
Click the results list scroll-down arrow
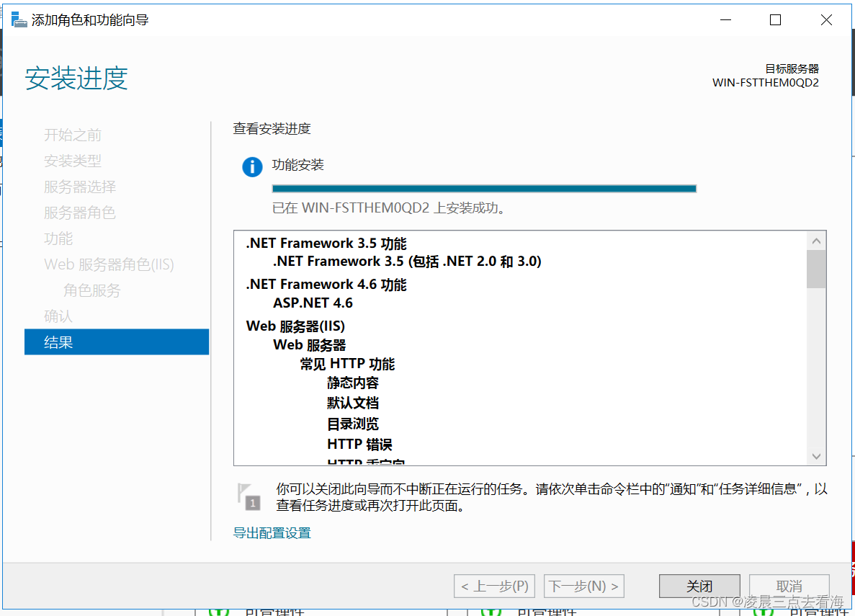point(816,456)
